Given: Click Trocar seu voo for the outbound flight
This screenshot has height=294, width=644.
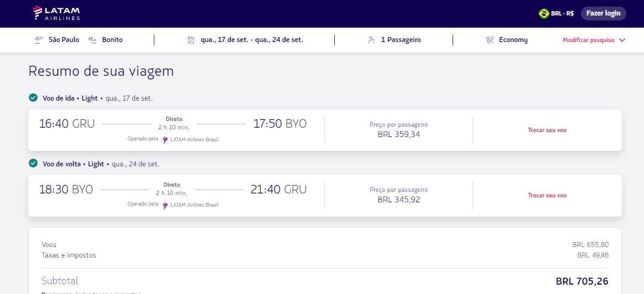Looking at the screenshot, I should [547, 130].
